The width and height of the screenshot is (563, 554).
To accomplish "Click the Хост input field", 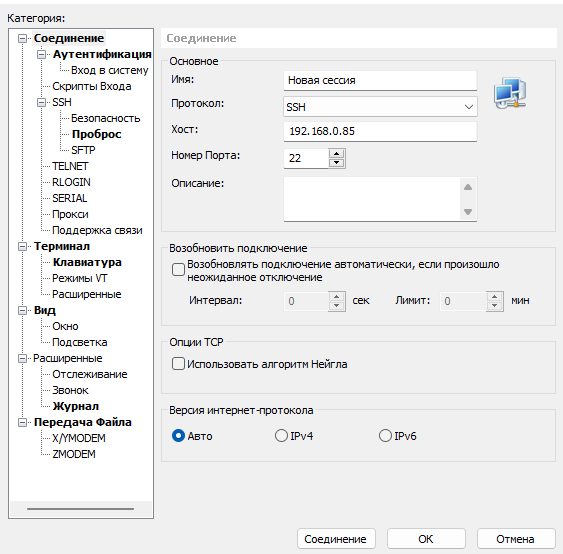I will click(380, 131).
